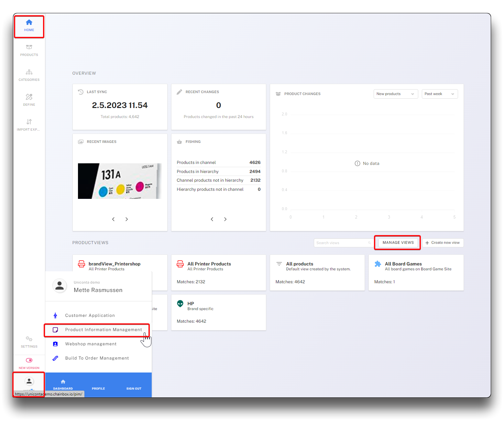Click the Manage Views button

[398, 243]
